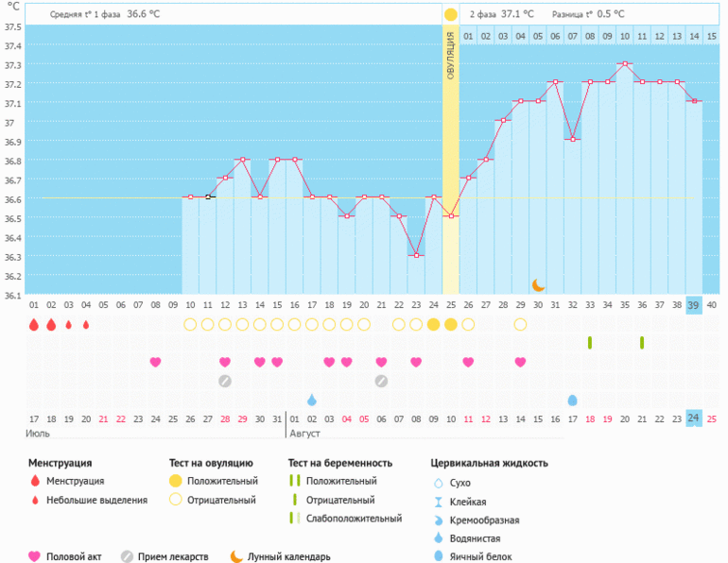Click the orange moon icon on day 30
Image resolution: width=728 pixels, height=563 pixels.
pyautogui.click(x=538, y=284)
